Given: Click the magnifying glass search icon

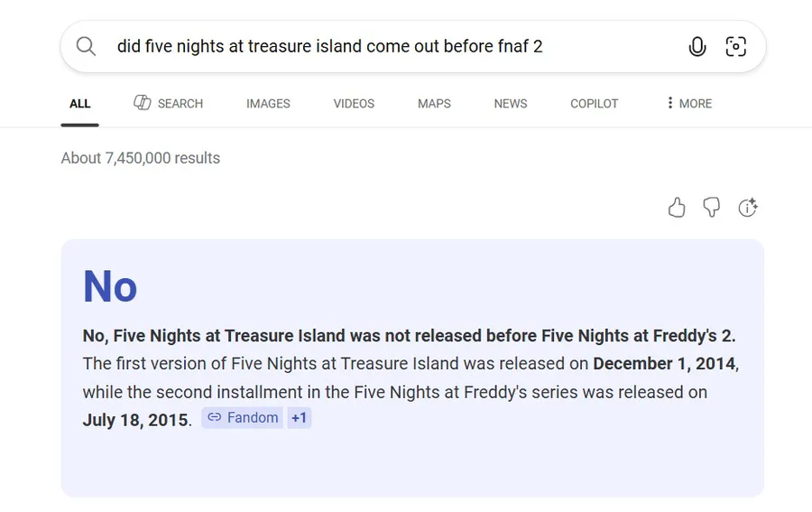Looking at the screenshot, I should tap(86, 46).
